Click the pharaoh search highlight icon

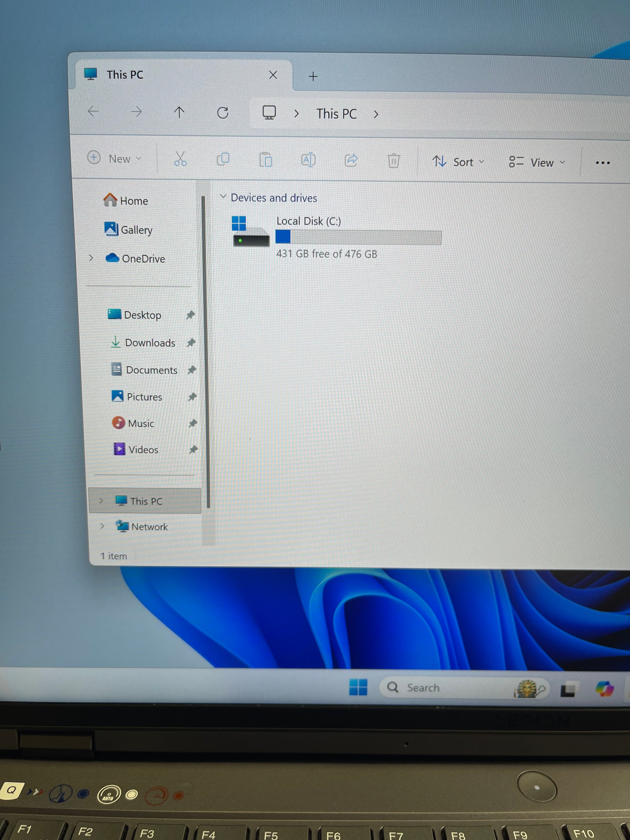click(529, 689)
